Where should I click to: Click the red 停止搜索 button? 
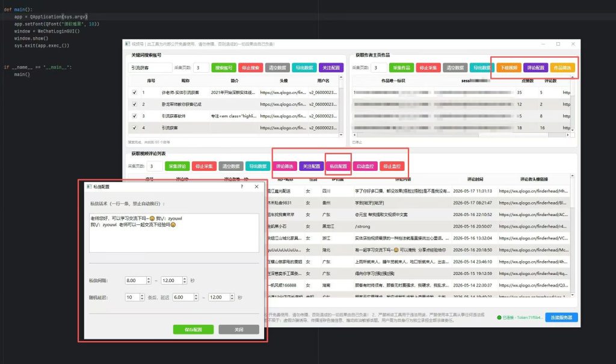[x=251, y=67]
